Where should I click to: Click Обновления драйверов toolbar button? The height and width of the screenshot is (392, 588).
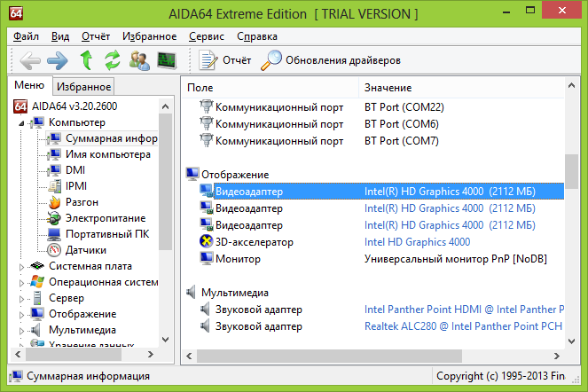(x=331, y=60)
